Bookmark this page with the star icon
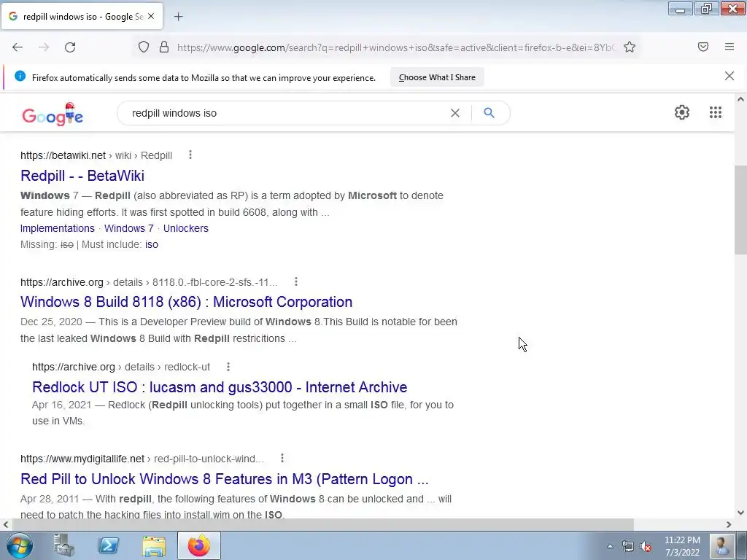 tap(630, 47)
